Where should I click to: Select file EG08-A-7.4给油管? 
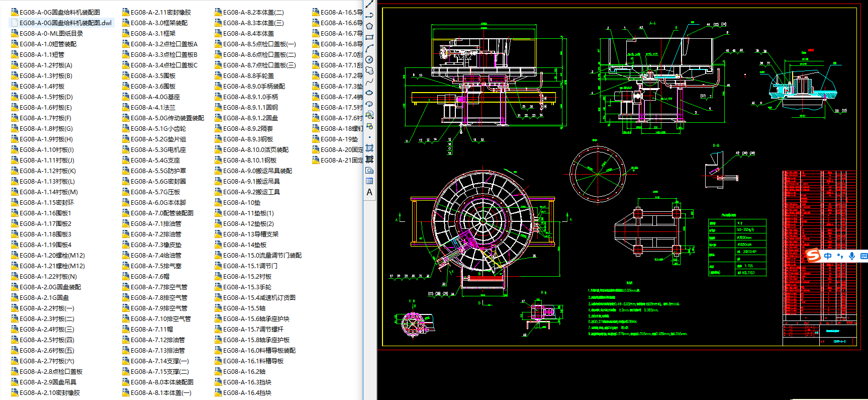(152, 255)
